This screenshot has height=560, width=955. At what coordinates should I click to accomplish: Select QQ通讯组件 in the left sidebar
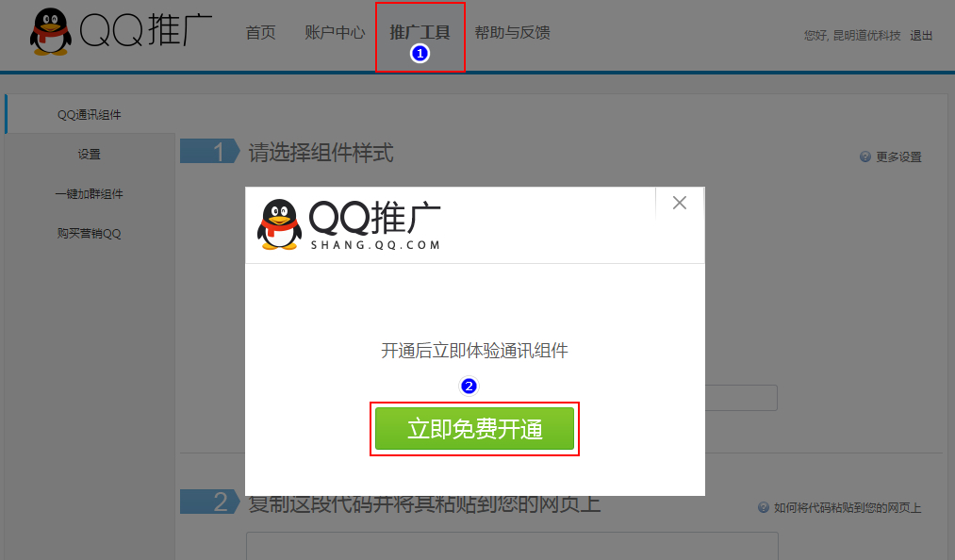(x=90, y=115)
